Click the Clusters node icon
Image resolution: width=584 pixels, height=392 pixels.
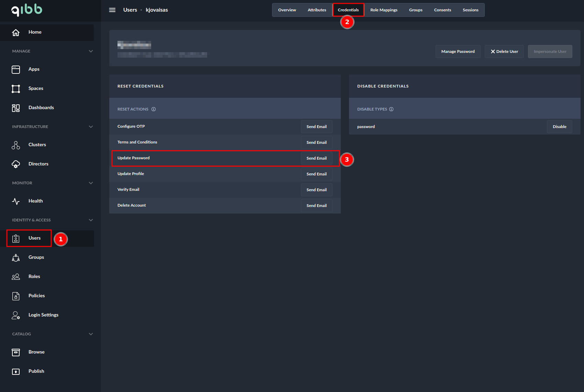tap(16, 145)
